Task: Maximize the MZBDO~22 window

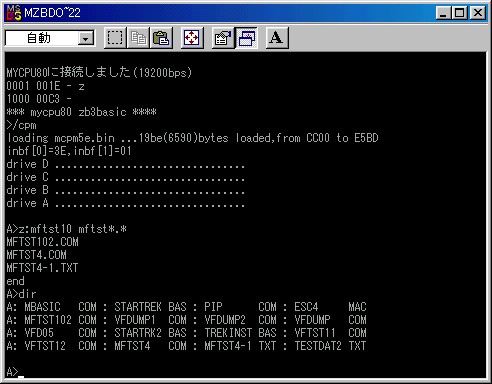Action: 459,13
